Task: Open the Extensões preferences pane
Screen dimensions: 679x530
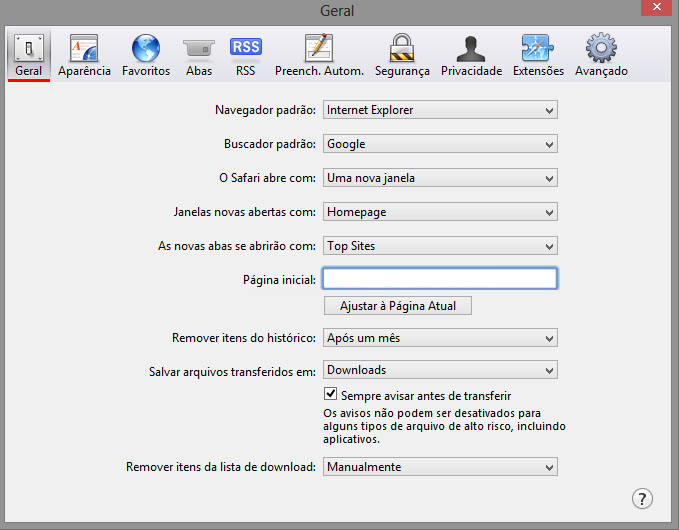Action: tap(538, 55)
